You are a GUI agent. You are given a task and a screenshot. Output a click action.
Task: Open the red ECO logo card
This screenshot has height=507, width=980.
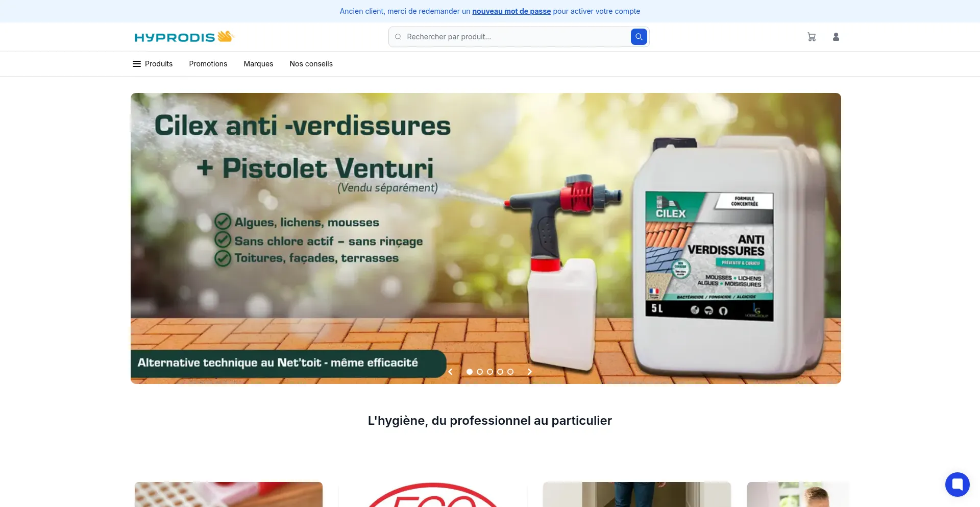coord(433,494)
